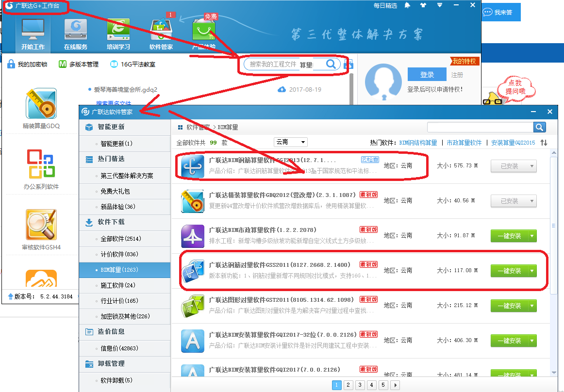
Task: Click the notification bell icon in title bar
Action: 407,5
